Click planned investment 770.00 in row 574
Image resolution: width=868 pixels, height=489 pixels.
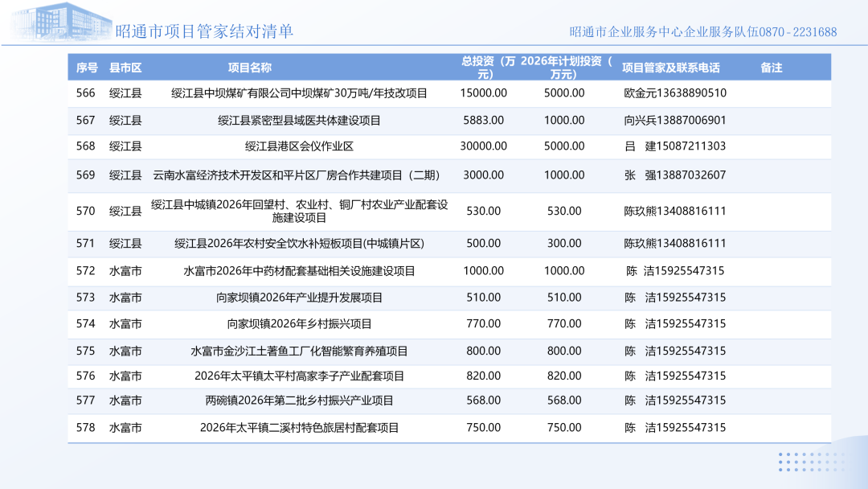564,323
